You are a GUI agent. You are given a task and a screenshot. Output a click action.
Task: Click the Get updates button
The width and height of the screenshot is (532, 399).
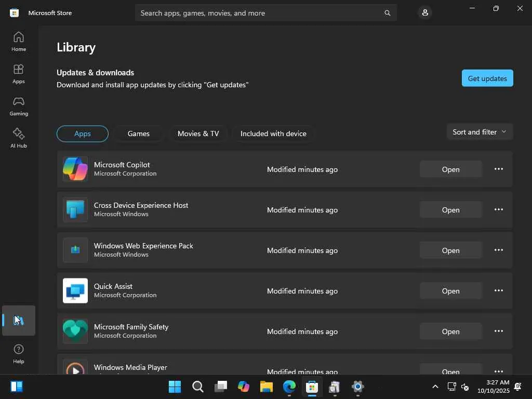click(487, 78)
